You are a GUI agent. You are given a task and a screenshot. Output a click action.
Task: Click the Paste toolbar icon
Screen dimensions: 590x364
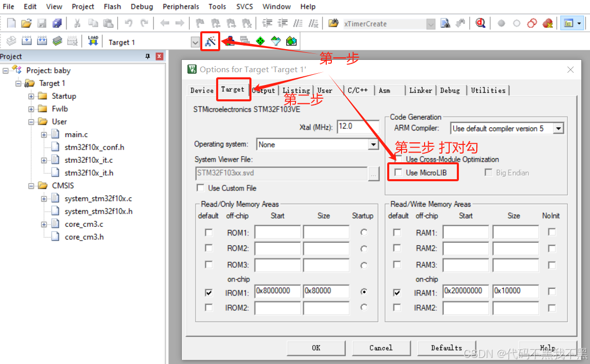[109, 24]
